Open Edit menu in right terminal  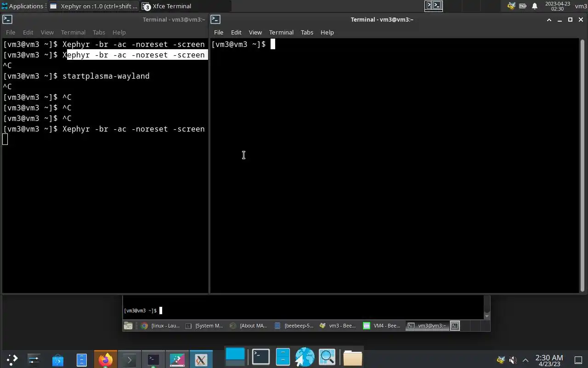click(x=236, y=32)
